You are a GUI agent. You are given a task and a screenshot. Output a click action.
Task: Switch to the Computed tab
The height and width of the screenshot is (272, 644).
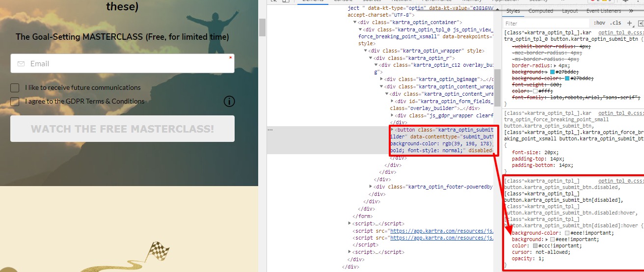[541, 11]
